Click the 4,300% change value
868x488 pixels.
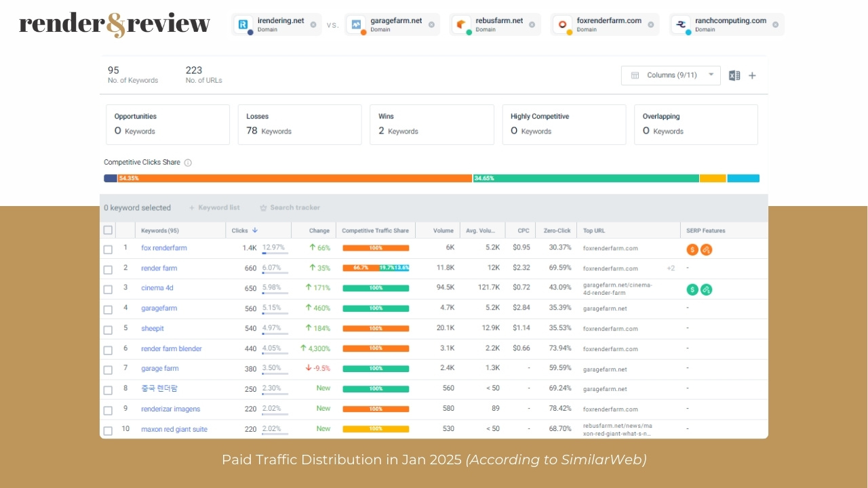(x=315, y=348)
